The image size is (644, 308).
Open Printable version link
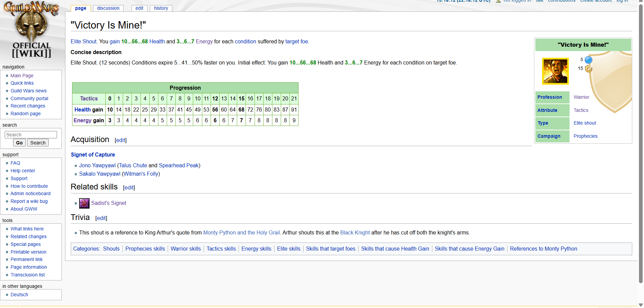pos(29,252)
